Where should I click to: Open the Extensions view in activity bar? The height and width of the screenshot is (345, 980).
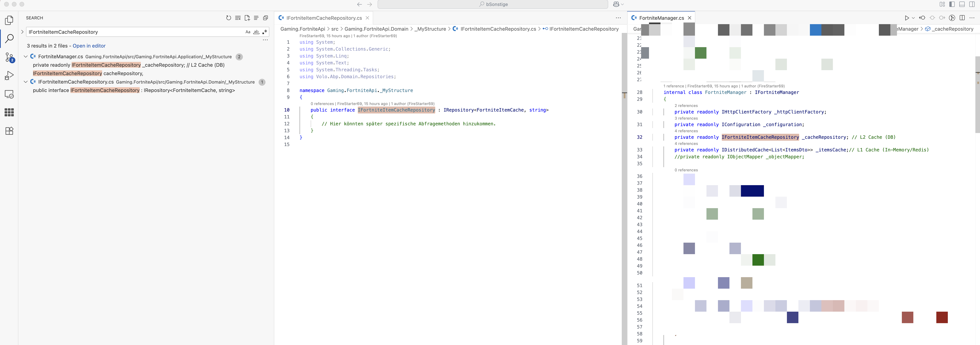tap(9, 131)
